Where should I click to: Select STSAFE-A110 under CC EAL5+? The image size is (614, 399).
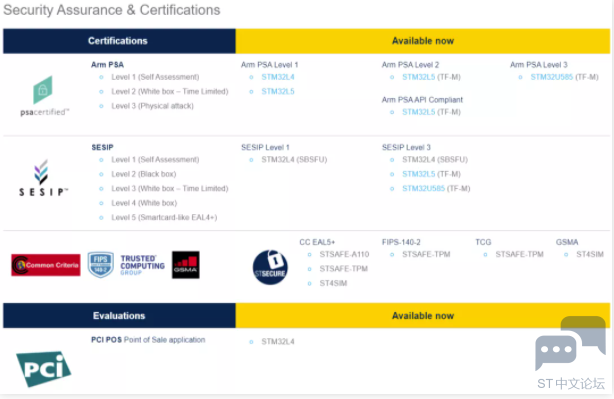pos(344,255)
